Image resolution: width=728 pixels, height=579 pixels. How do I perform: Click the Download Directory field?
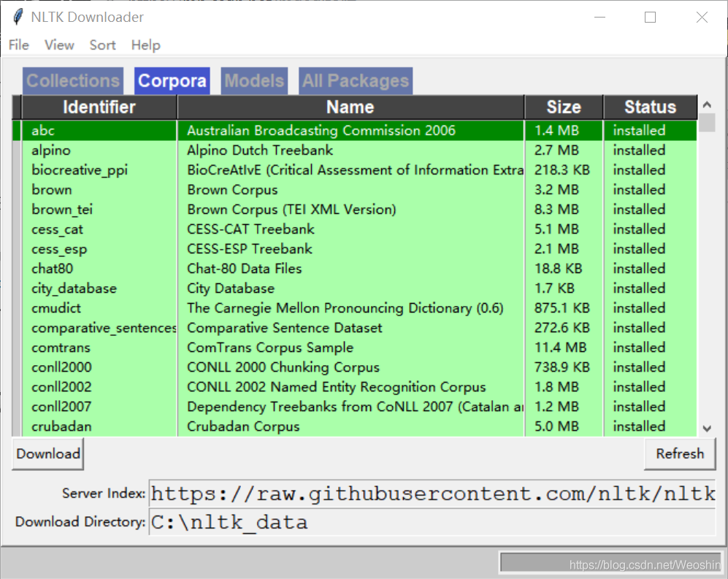point(432,522)
